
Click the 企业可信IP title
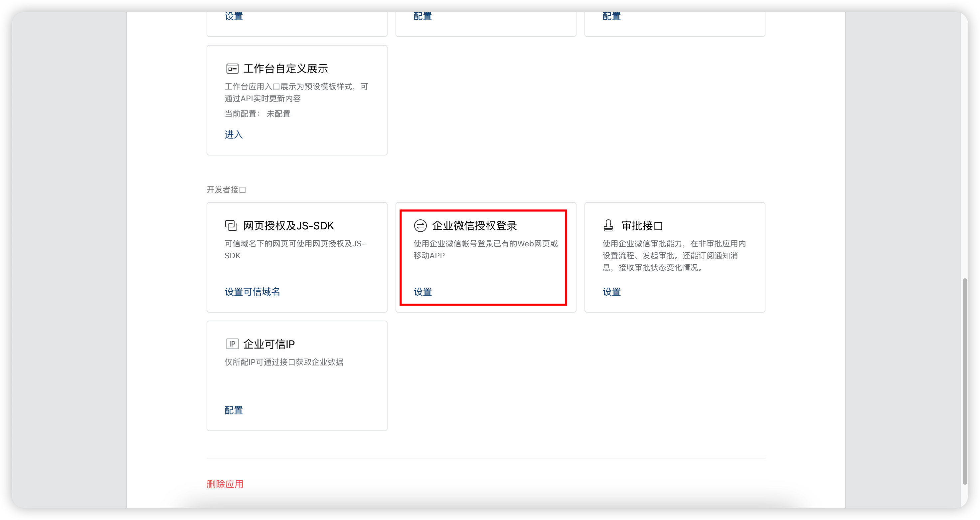(x=269, y=344)
